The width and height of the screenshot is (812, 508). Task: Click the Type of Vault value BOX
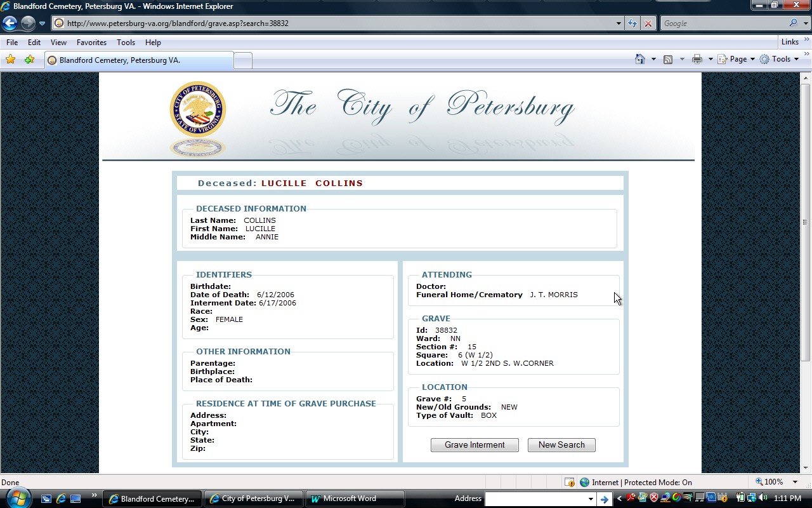point(488,415)
